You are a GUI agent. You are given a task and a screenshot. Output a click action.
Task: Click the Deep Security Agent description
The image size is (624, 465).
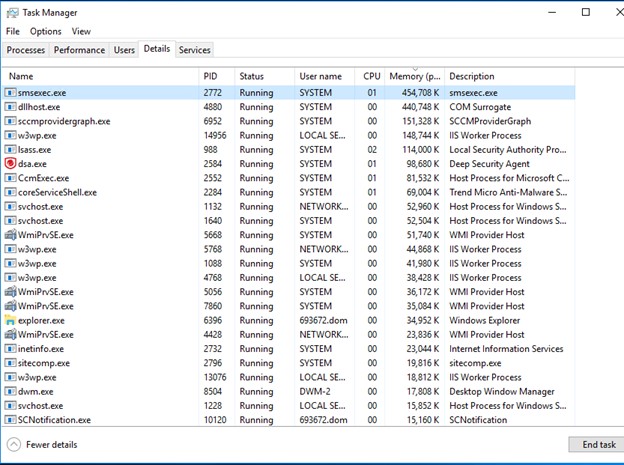click(x=489, y=164)
